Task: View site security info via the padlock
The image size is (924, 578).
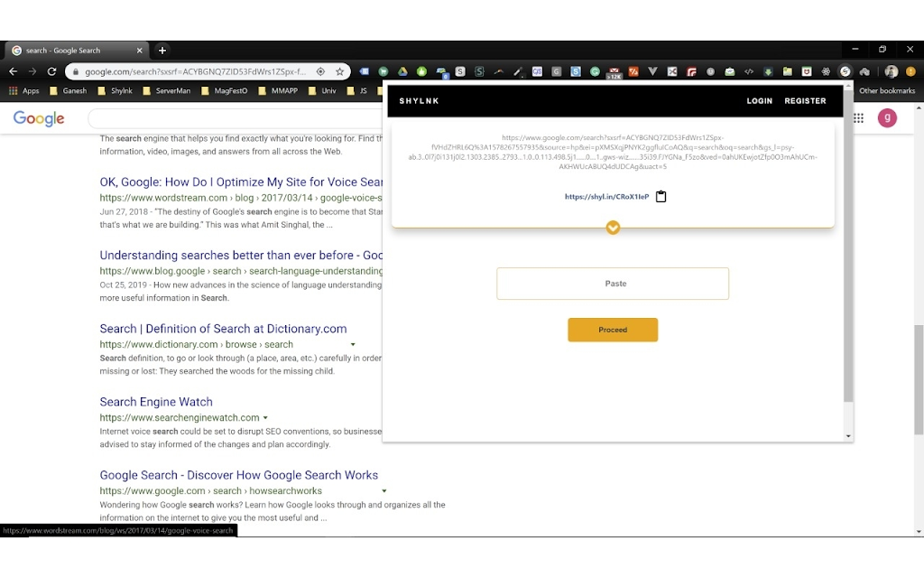Action: coord(76,71)
